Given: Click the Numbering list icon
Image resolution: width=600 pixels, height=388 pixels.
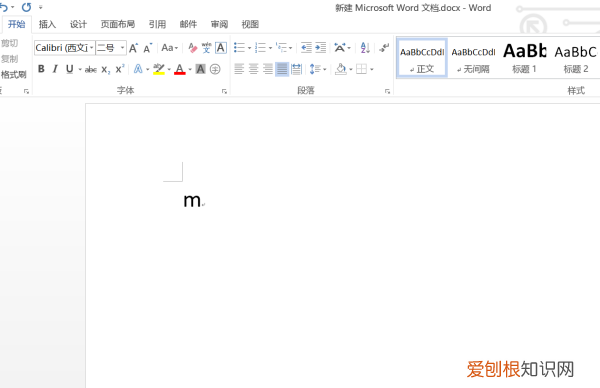Looking at the screenshot, I should point(261,47).
